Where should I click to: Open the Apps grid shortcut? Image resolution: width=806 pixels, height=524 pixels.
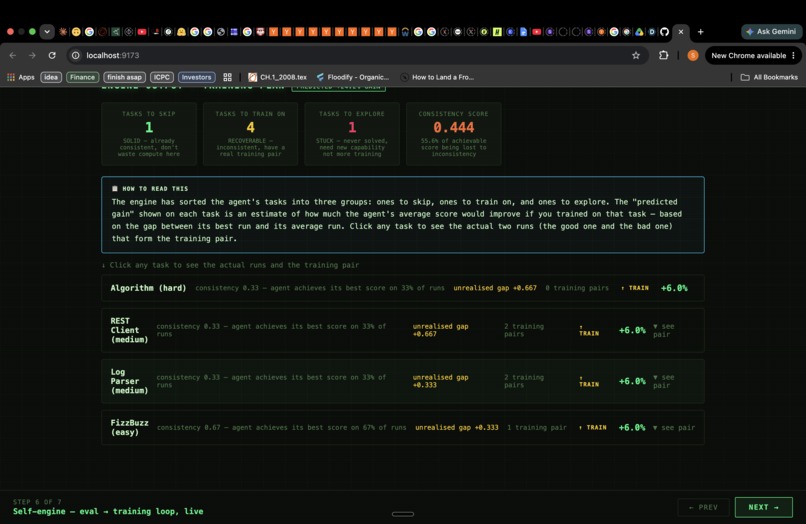[21, 77]
